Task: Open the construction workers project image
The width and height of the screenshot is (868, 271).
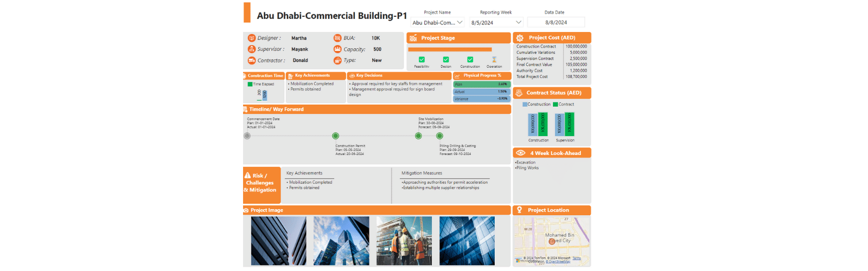Action: (404, 241)
